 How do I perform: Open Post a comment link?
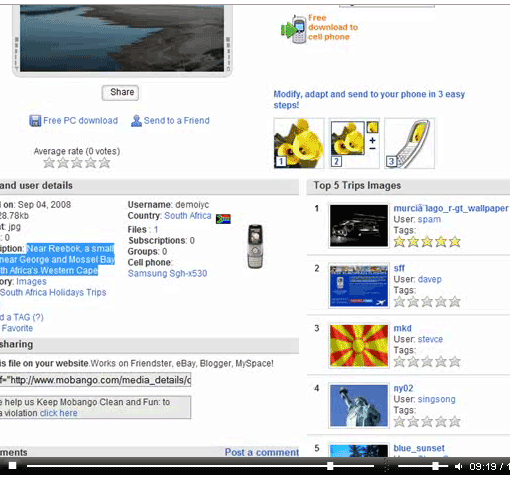262,452
